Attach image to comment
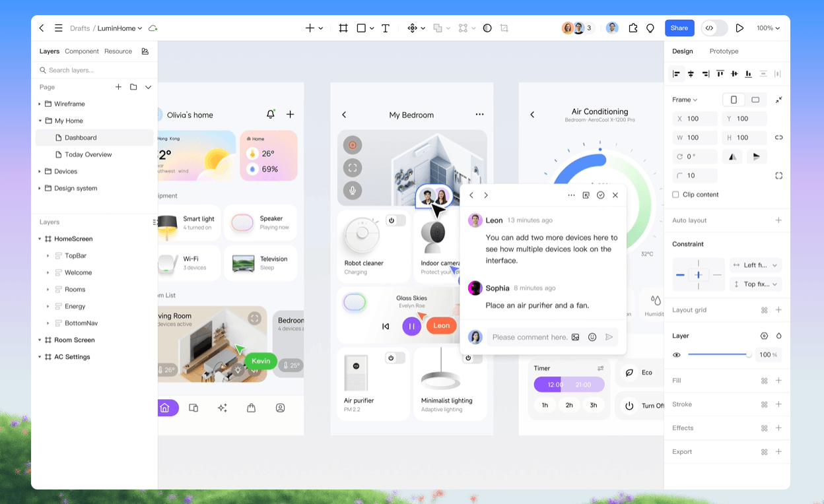This screenshot has width=824, height=504. coord(576,337)
